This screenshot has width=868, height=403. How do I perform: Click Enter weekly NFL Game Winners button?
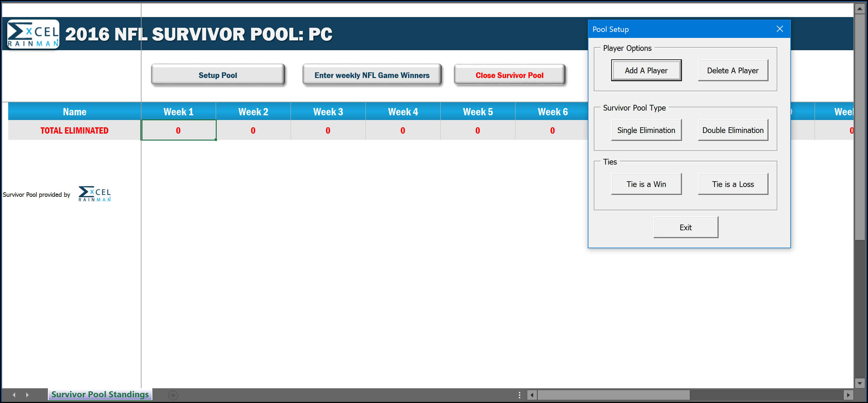click(372, 75)
